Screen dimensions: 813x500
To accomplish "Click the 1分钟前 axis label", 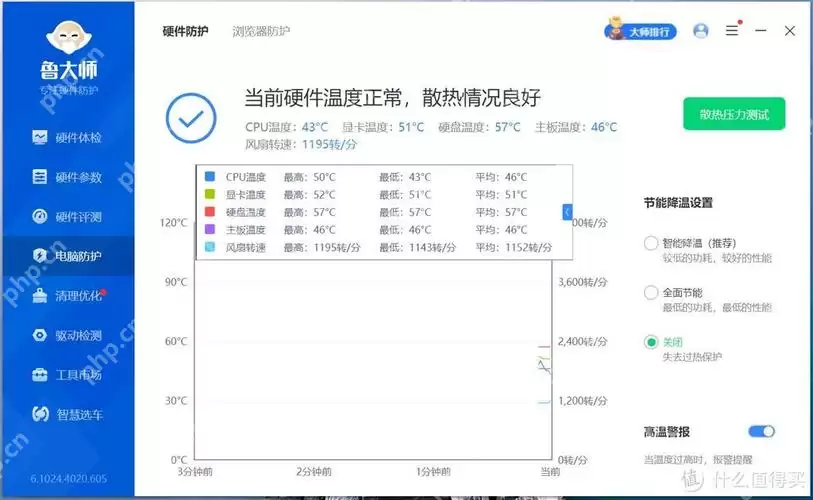I will [433, 471].
